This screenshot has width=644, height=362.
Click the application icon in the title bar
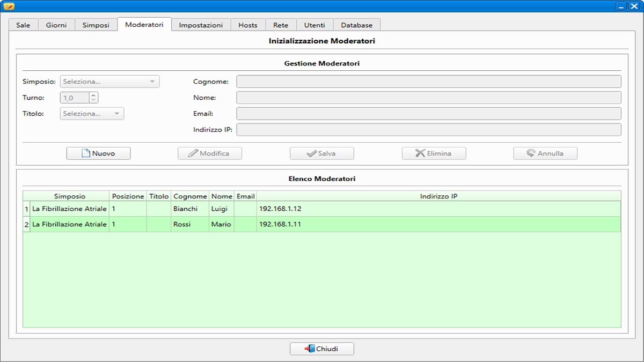[9, 6]
